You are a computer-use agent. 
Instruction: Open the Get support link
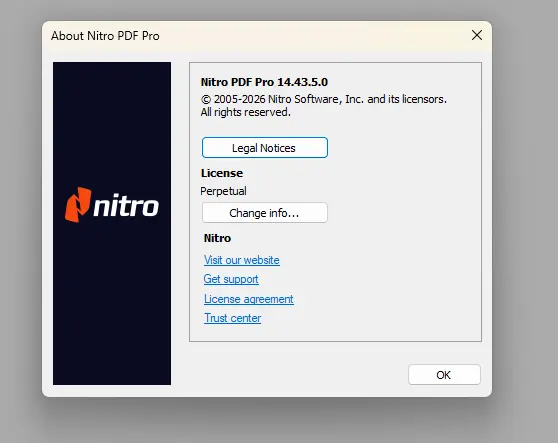click(x=231, y=279)
